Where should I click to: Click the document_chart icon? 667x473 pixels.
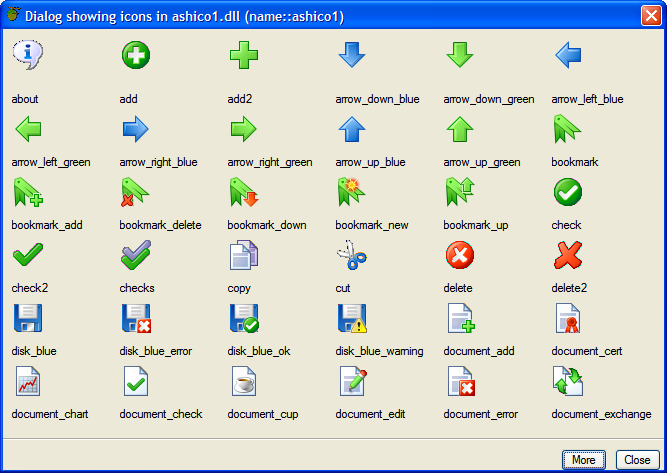click(x=28, y=382)
